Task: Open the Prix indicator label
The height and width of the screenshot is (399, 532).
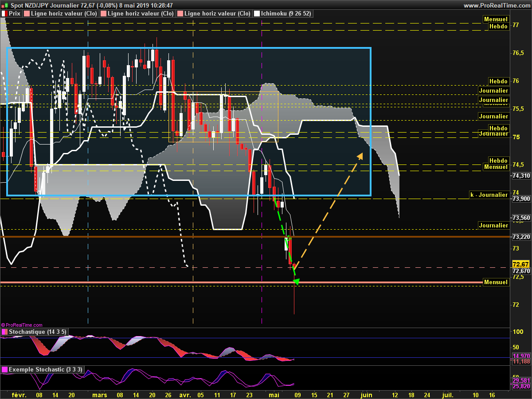Action: [14, 14]
